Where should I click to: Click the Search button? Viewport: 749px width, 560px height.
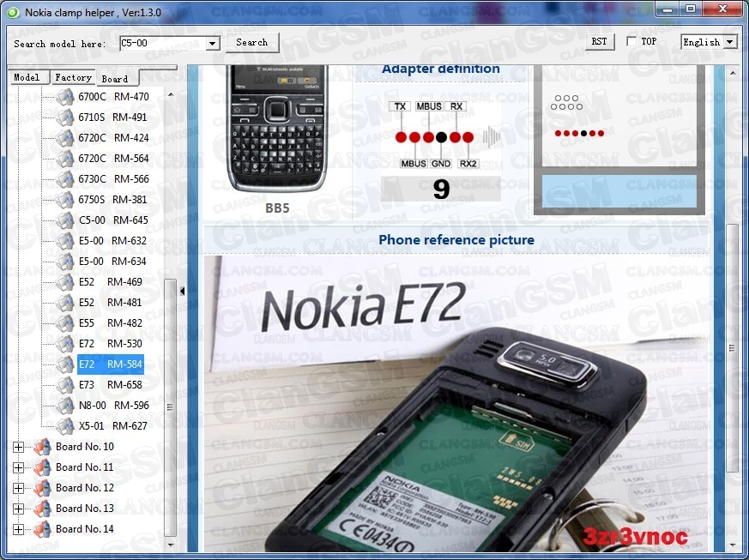click(252, 43)
